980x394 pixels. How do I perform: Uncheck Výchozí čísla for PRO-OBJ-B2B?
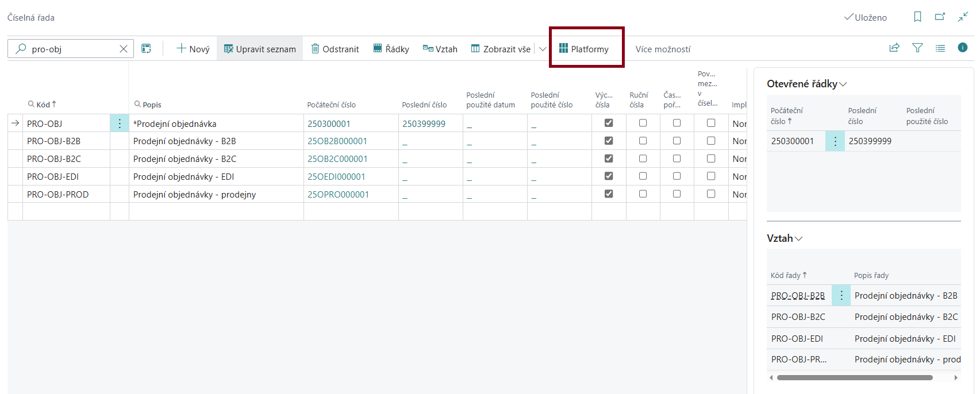click(x=609, y=141)
